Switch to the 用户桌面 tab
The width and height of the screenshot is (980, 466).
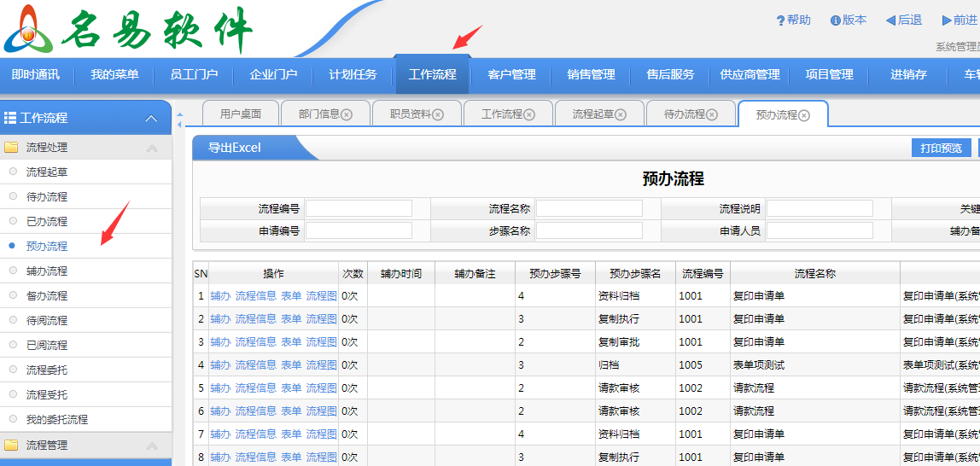pyautogui.click(x=240, y=114)
